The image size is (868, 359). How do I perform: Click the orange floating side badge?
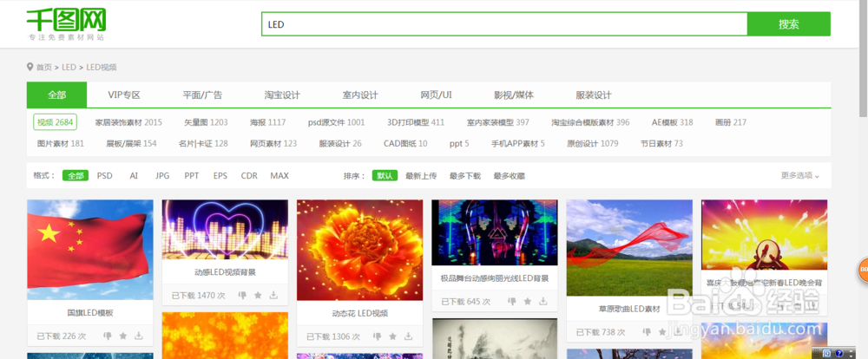coord(863,270)
